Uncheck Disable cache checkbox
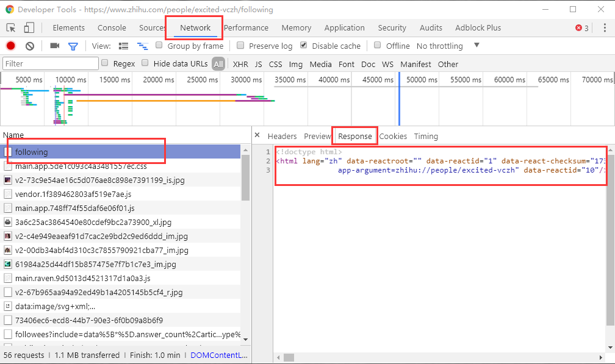This screenshot has height=364, width=615. [304, 45]
